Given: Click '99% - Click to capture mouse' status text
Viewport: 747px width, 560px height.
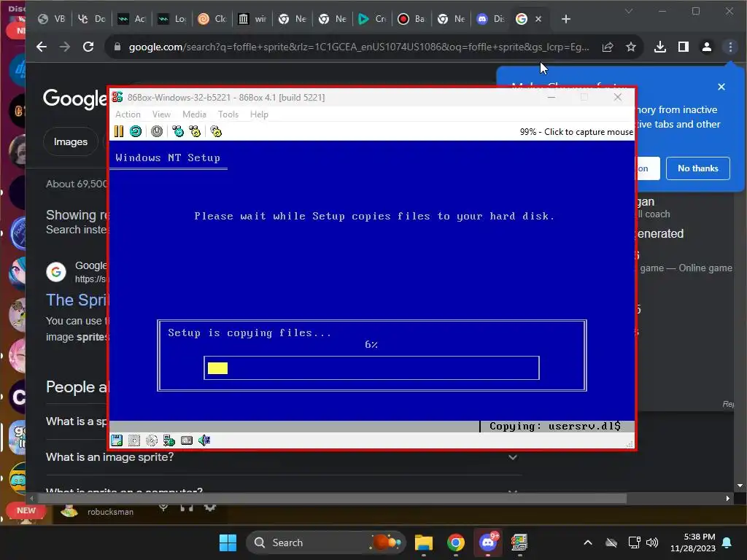Looking at the screenshot, I should 576,132.
